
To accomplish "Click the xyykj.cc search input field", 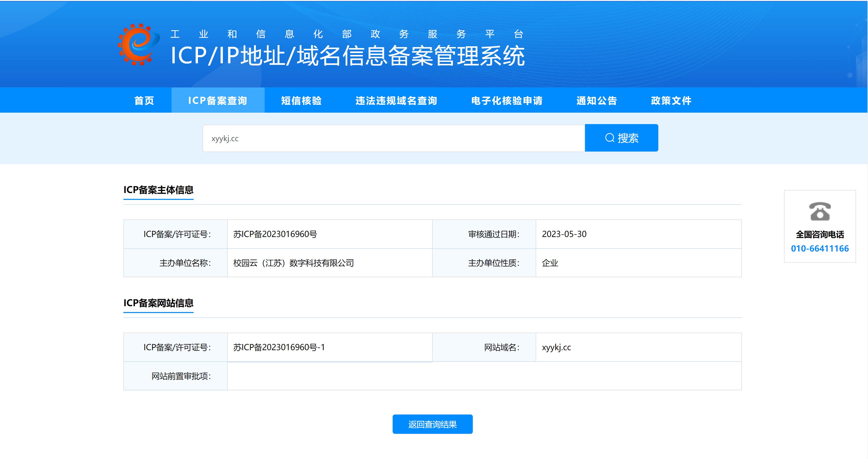I will tap(394, 138).
